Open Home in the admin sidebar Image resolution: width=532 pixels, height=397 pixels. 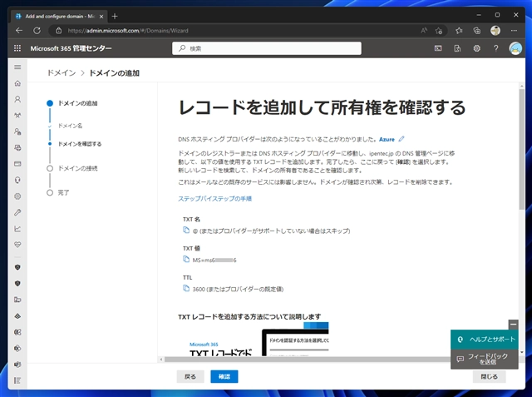coord(17,83)
